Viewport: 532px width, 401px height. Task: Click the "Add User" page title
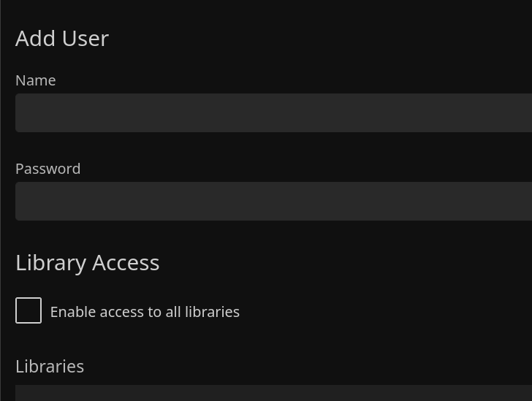62,38
